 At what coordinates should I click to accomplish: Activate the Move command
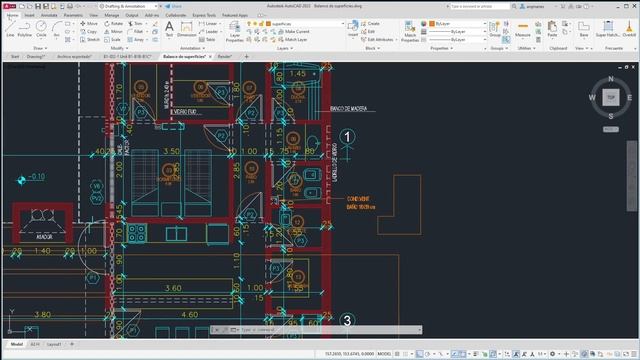click(x=89, y=24)
